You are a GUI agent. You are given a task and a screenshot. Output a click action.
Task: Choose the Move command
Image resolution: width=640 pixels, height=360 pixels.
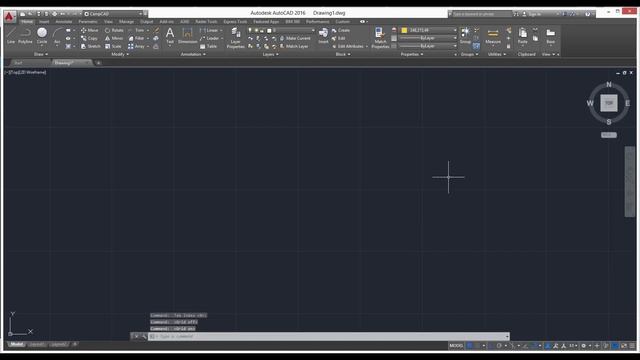pyautogui.click(x=89, y=30)
